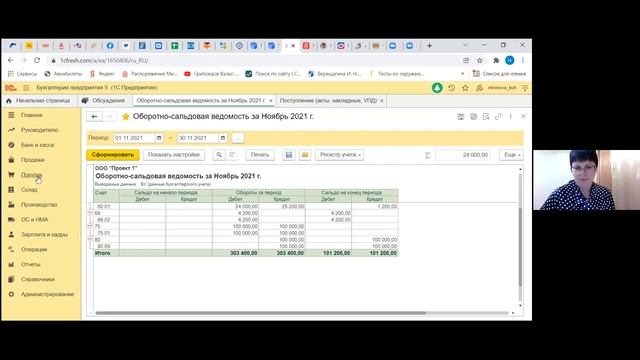Open the ОС и НМА section
The width and height of the screenshot is (640, 360).
click(35, 220)
